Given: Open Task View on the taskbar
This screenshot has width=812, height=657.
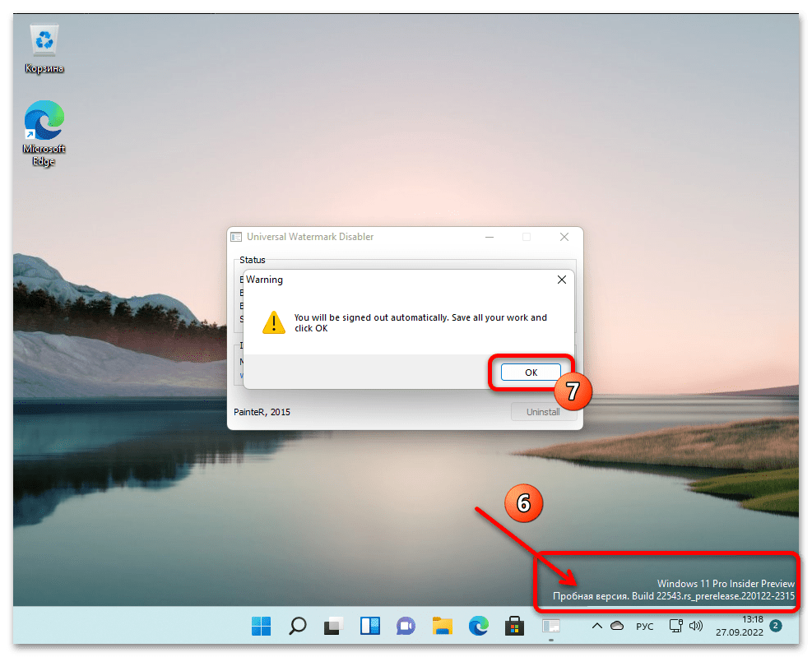Looking at the screenshot, I should pos(333,626).
